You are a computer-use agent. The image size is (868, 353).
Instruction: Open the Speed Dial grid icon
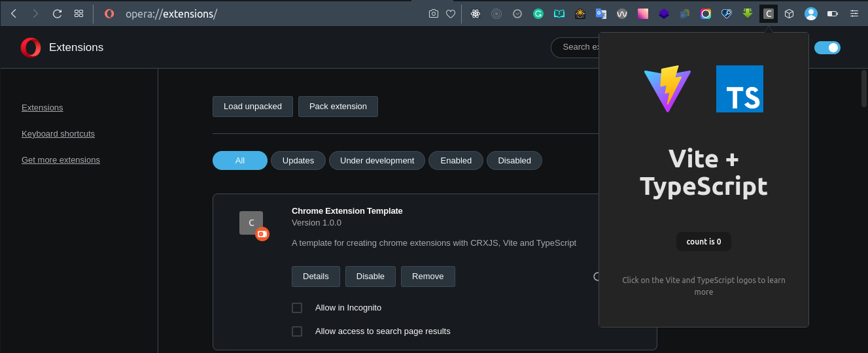(x=78, y=13)
